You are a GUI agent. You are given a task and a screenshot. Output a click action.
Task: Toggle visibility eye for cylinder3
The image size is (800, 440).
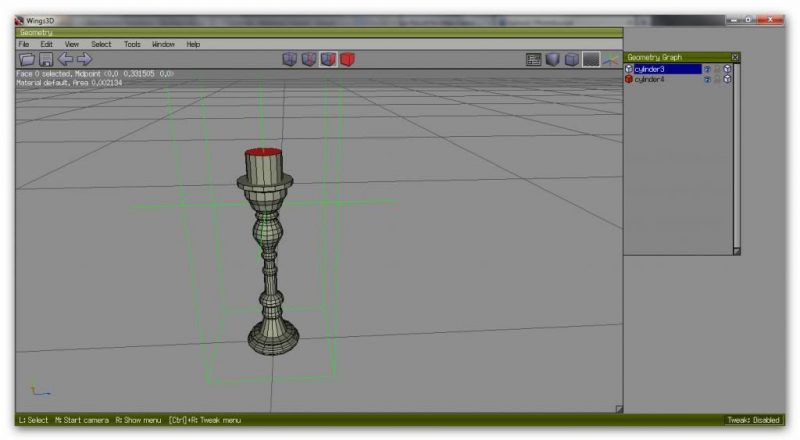[706, 69]
